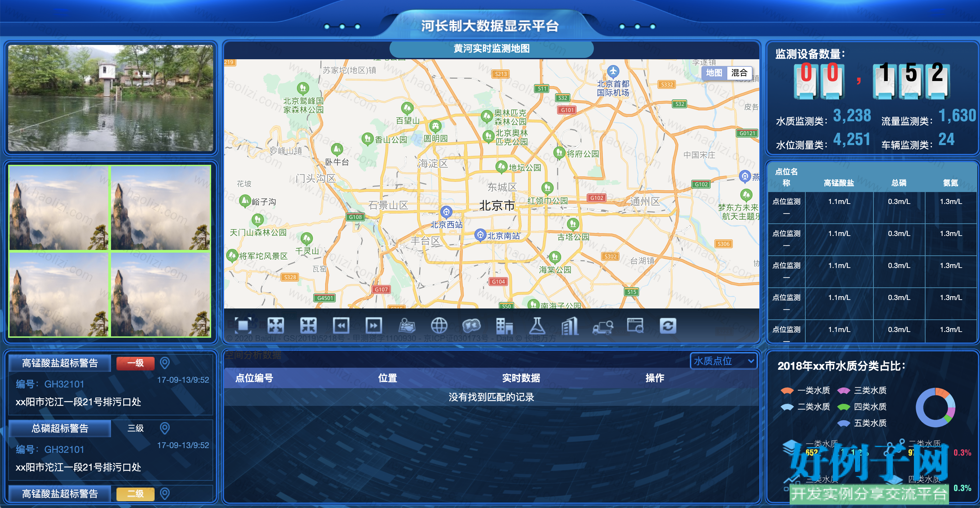The image size is (980, 508).
Task: Click the light blue 二类水质 legend swatch
Action: (x=787, y=407)
